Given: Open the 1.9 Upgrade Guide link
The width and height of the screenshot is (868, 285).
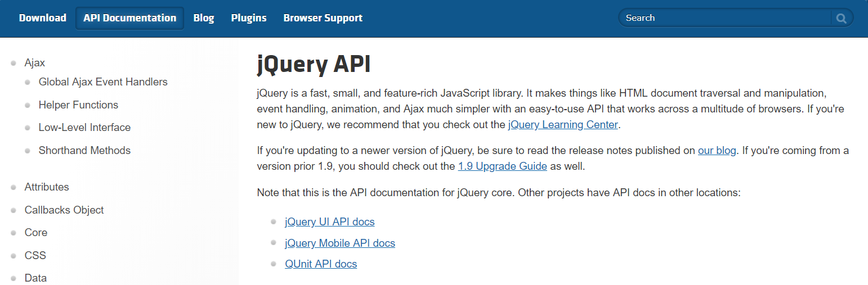Looking at the screenshot, I should tap(503, 166).
